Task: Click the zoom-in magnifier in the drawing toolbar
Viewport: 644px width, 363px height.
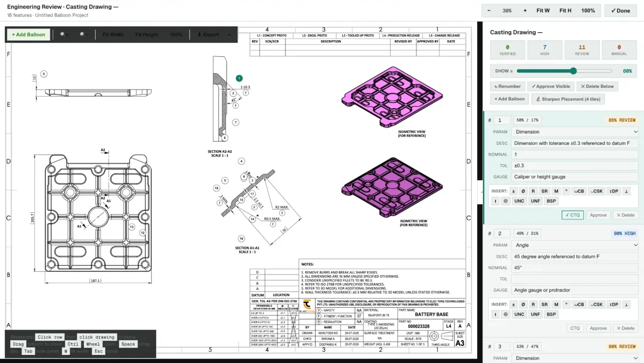Action: click(x=64, y=34)
